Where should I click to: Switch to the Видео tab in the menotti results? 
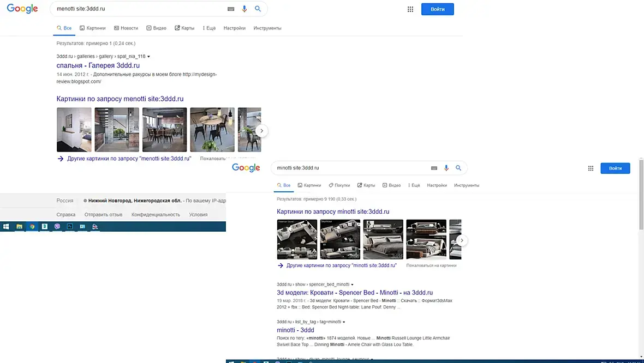tap(157, 28)
